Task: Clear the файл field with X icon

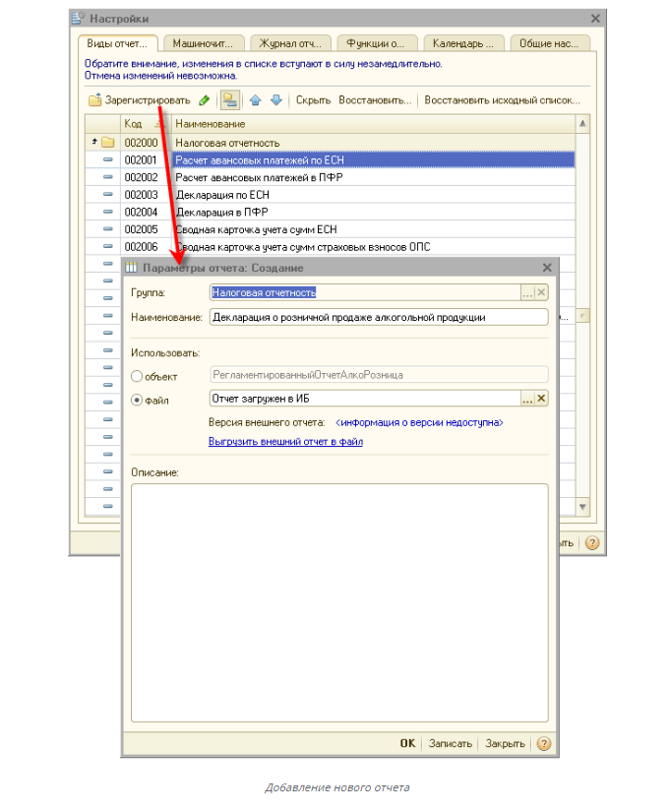Action: tap(541, 399)
